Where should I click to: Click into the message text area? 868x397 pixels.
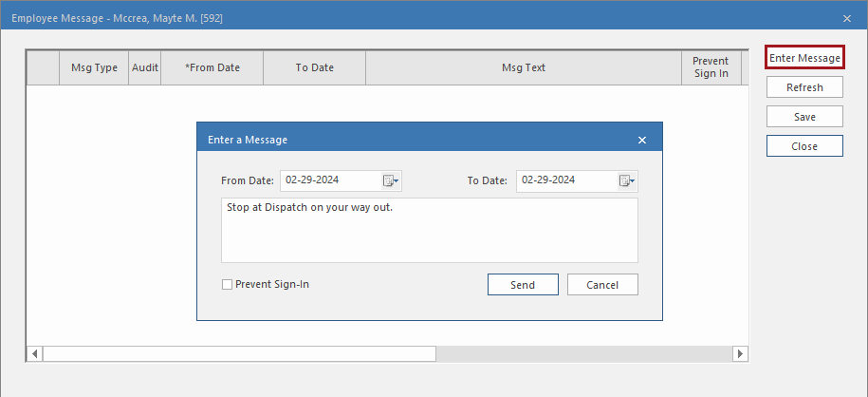430,230
